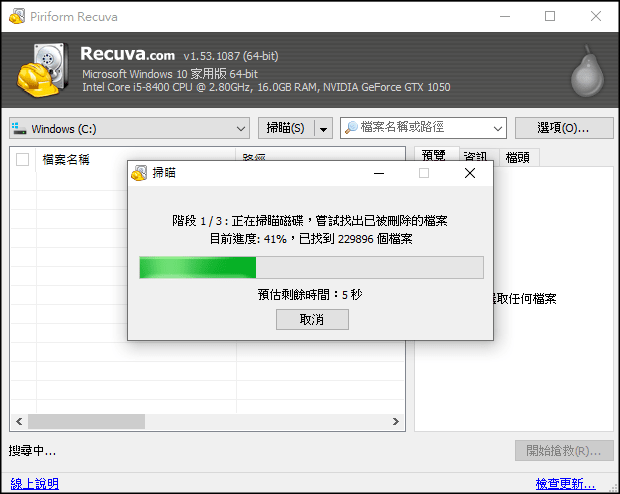
Task: Minimize the Piriform Recuva window
Action: [505, 16]
